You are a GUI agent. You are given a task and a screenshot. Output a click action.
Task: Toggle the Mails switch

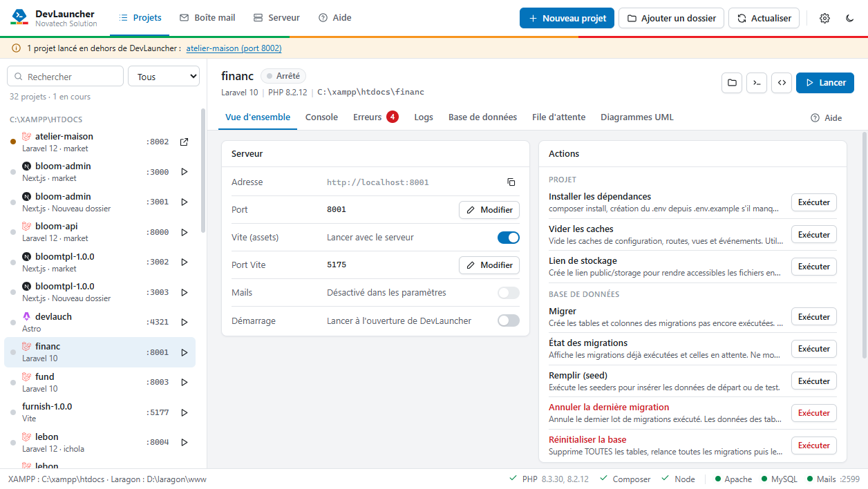coord(509,293)
